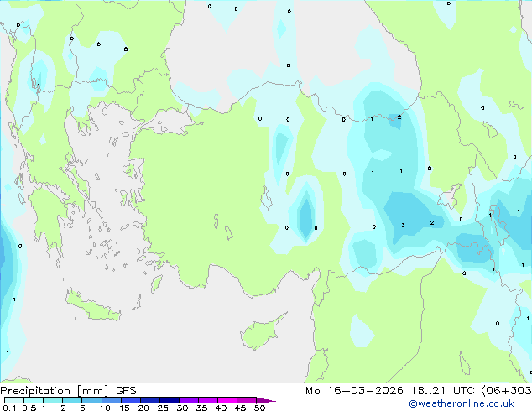The image size is (532, 411).
Task: Click the legend label "10"
Action: point(105,408)
